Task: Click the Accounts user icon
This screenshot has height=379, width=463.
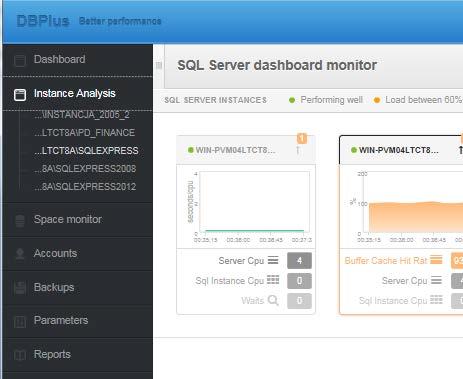Action: (20, 254)
